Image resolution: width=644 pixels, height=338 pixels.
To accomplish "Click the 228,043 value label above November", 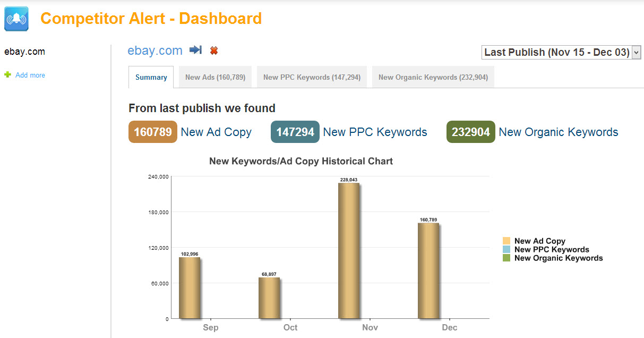I will click(x=349, y=180).
